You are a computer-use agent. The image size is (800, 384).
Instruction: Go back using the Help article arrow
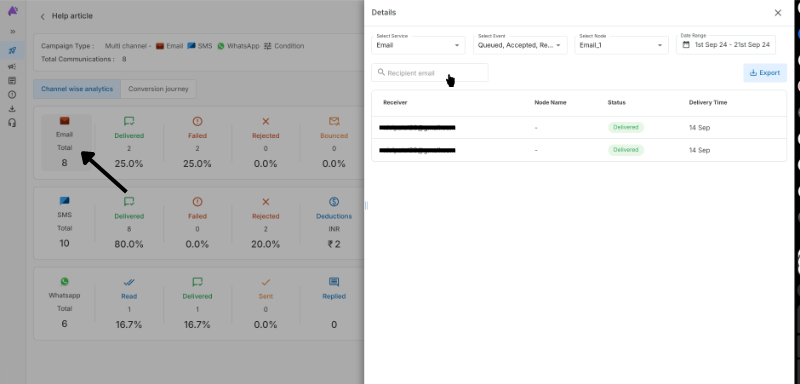pos(42,16)
